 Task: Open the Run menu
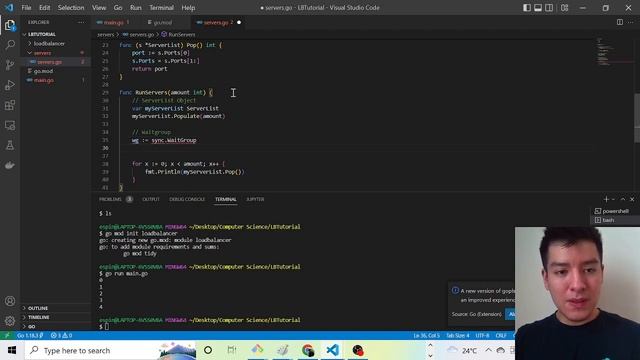(x=136, y=8)
